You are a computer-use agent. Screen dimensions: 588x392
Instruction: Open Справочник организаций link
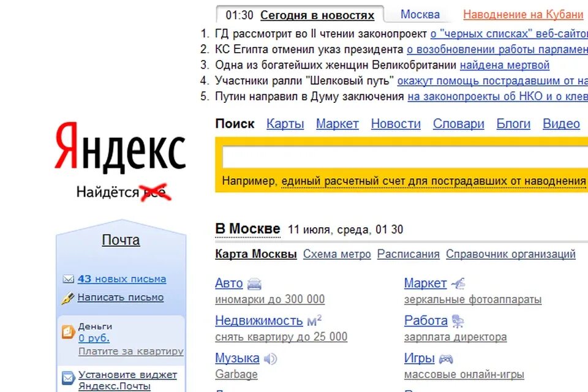click(510, 254)
